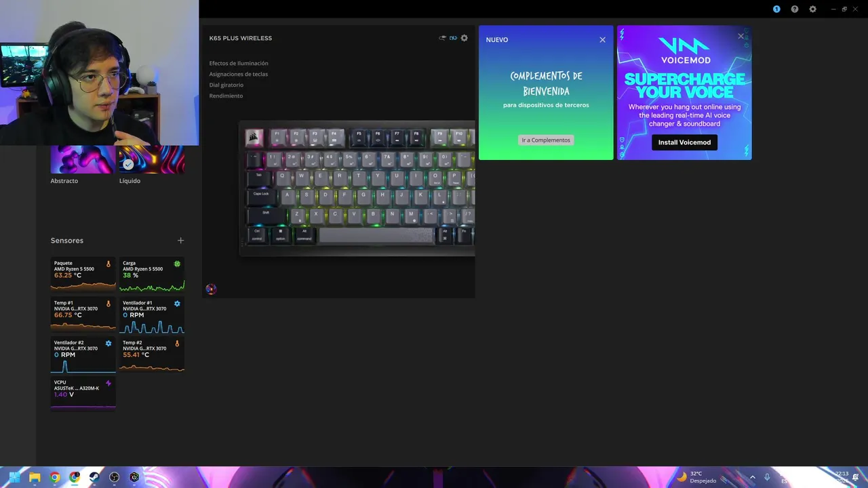Click fan icon on Ventilador #2 sensor

click(x=108, y=344)
